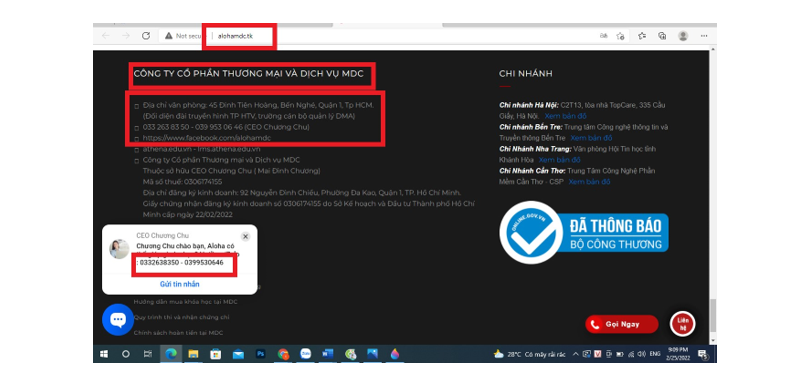Open the facebook.com/alohamdc link
808x375 pixels.
(207, 138)
